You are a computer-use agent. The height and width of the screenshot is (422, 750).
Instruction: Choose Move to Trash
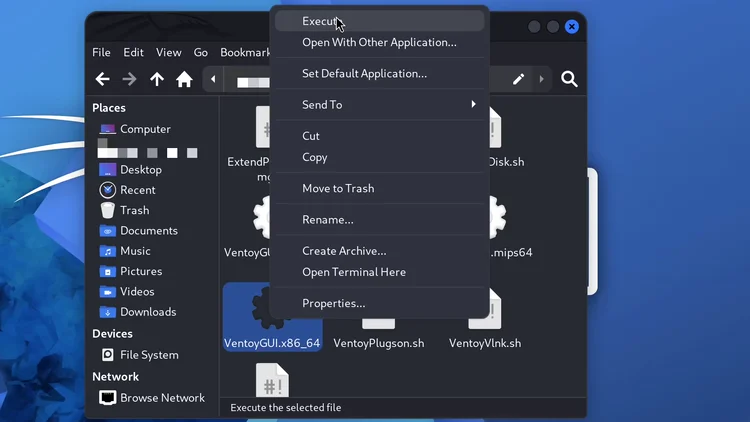[380, 188]
